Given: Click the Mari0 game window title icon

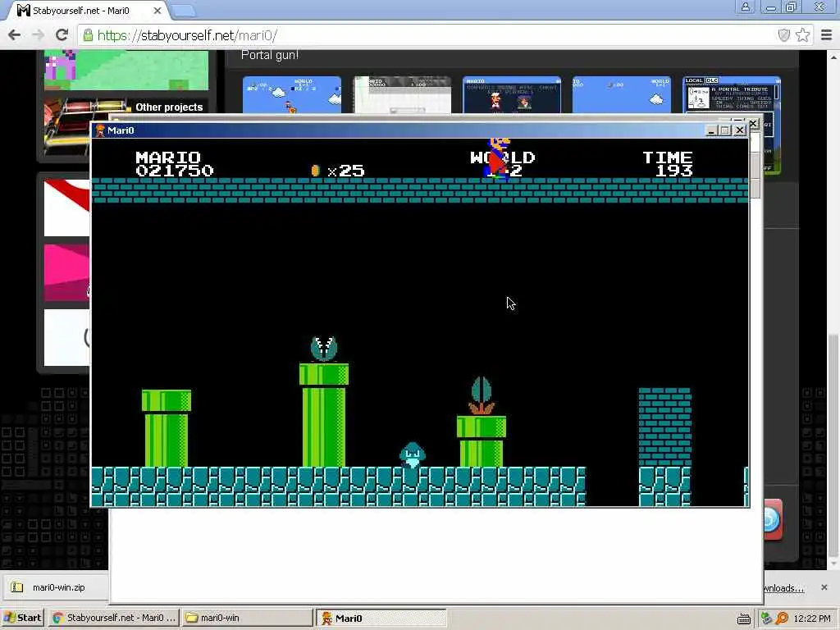Looking at the screenshot, I should 99,130.
